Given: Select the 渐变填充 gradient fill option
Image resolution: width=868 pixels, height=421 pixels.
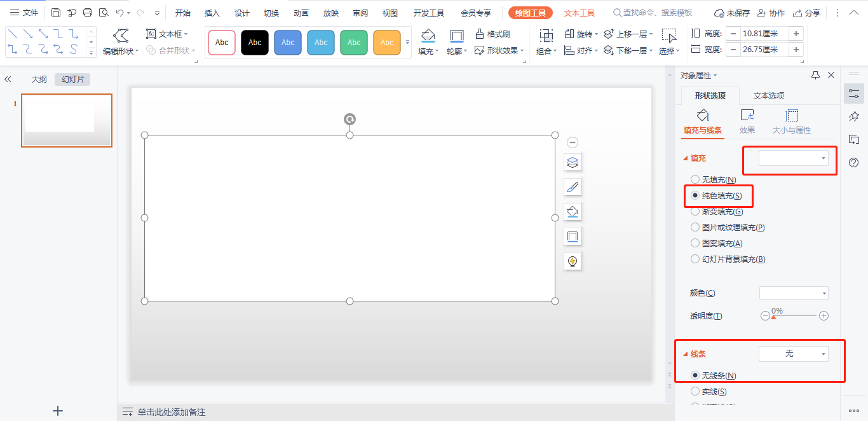Looking at the screenshot, I should (x=695, y=211).
